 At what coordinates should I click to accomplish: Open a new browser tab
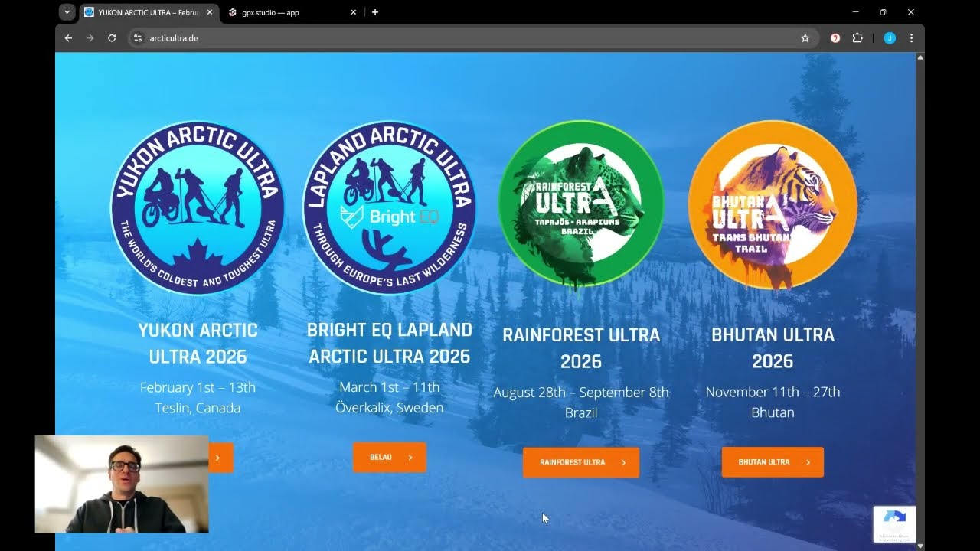pyautogui.click(x=374, y=12)
